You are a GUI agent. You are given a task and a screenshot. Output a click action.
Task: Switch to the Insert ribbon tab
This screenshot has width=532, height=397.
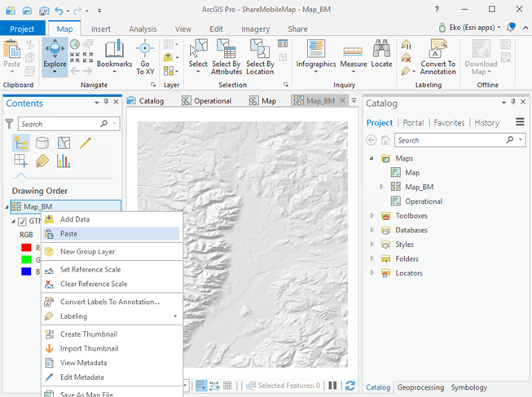click(x=101, y=29)
